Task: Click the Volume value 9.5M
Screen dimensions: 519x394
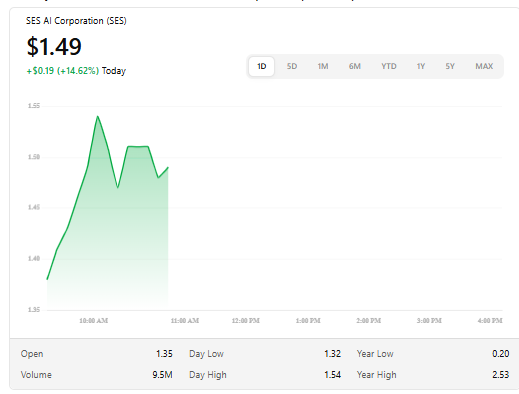Action: coord(163,375)
